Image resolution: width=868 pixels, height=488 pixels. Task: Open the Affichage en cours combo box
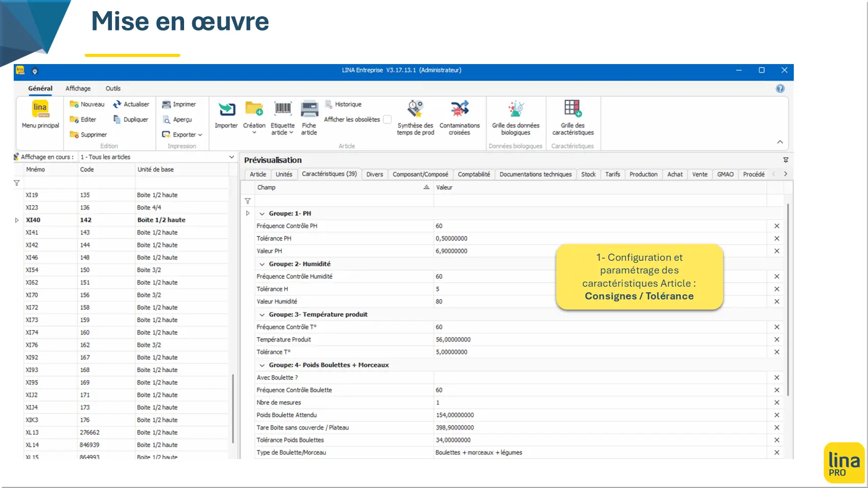point(157,157)
